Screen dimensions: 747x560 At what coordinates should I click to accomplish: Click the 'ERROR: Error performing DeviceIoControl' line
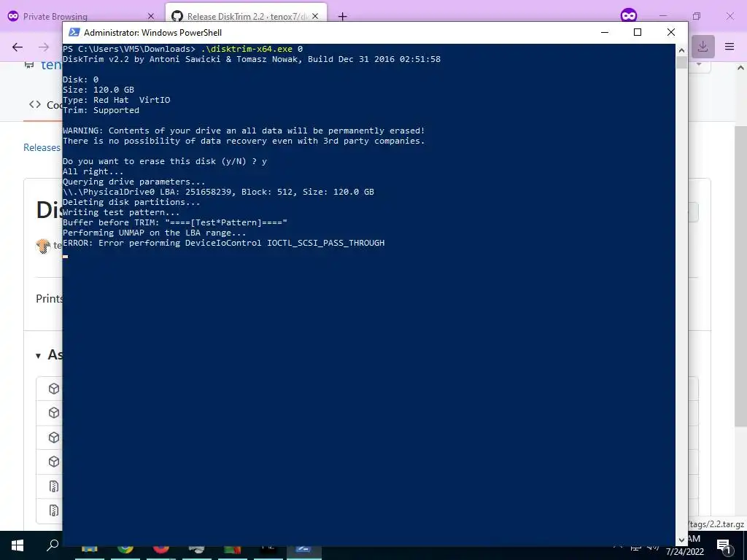click(x=223, y=243)
